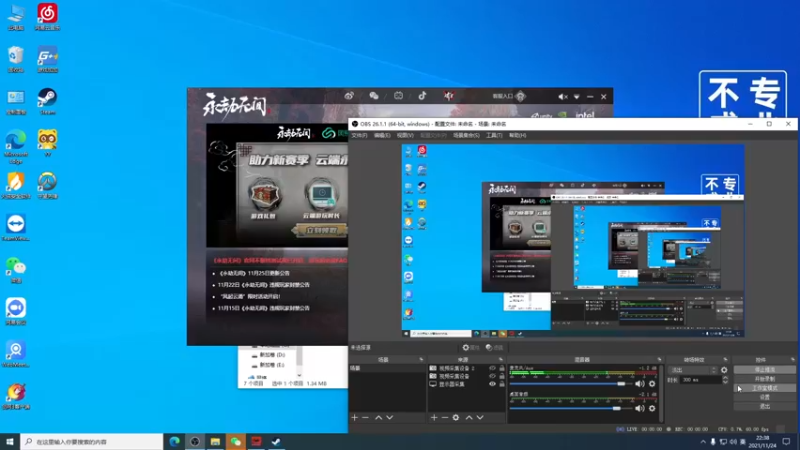Click TikTok icon in game launcher header
800x450 pixels.
(x=422, y=96)
